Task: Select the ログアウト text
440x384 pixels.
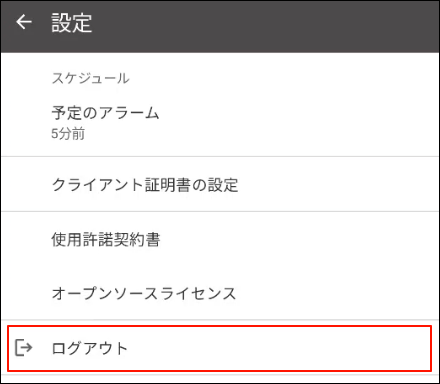Action: pyautogui.click(x=89, y=348)
